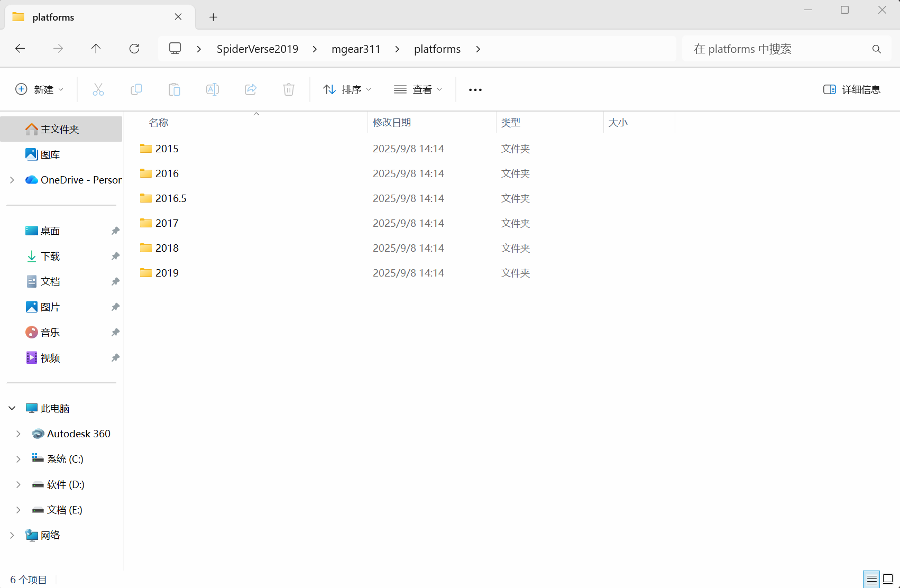Click the Cut scissors icon
Viewport: 900px width, 588px height.
click(x=98, y=89)
